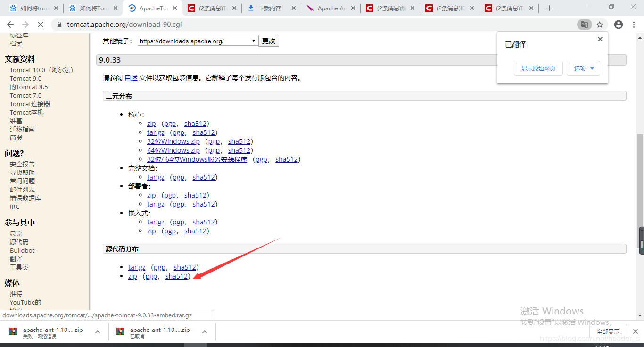Show the original web page
The image size is (644, 347).
point(538,68)
